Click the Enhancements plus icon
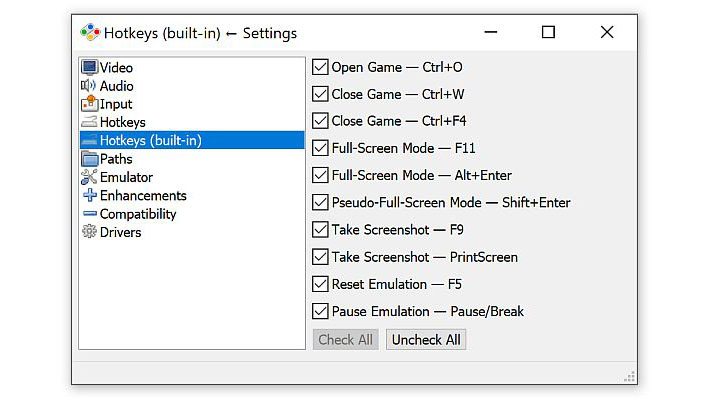The image size is (710, 399). click(90, 195)
